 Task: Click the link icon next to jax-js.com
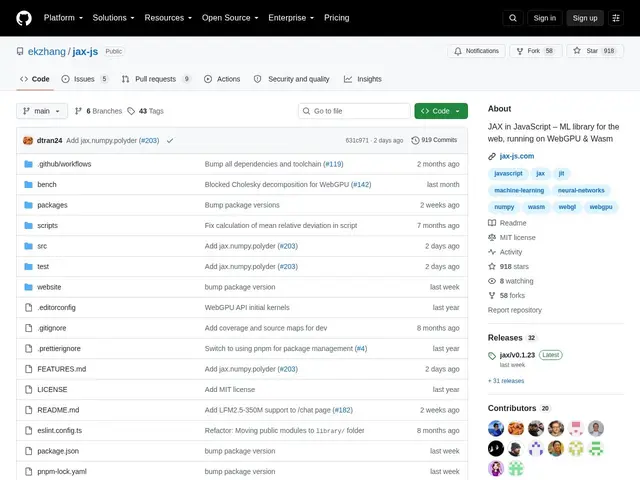click(x=492, y=156)
